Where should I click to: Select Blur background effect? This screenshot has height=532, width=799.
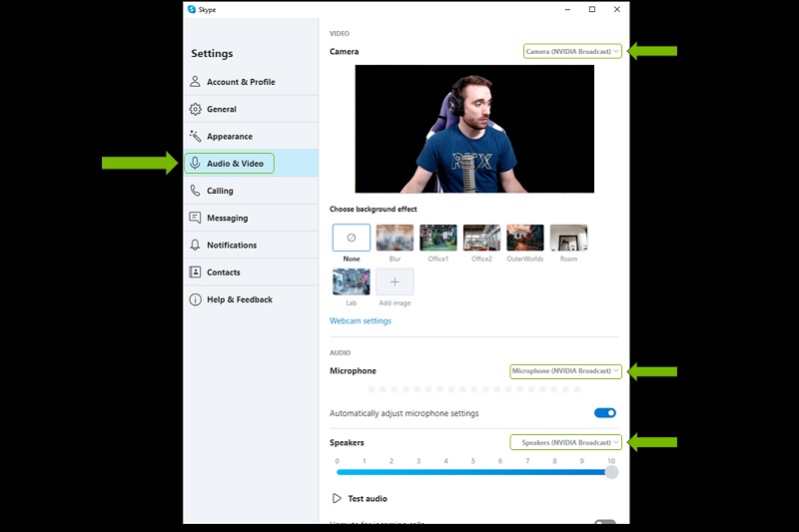click(x=395, y=238)
